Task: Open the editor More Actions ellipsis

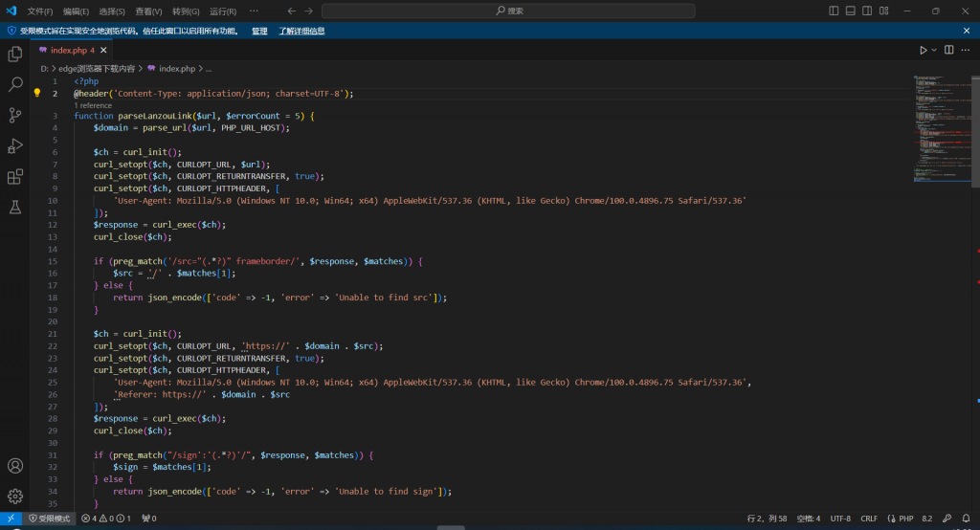Action: click(966, 50)
